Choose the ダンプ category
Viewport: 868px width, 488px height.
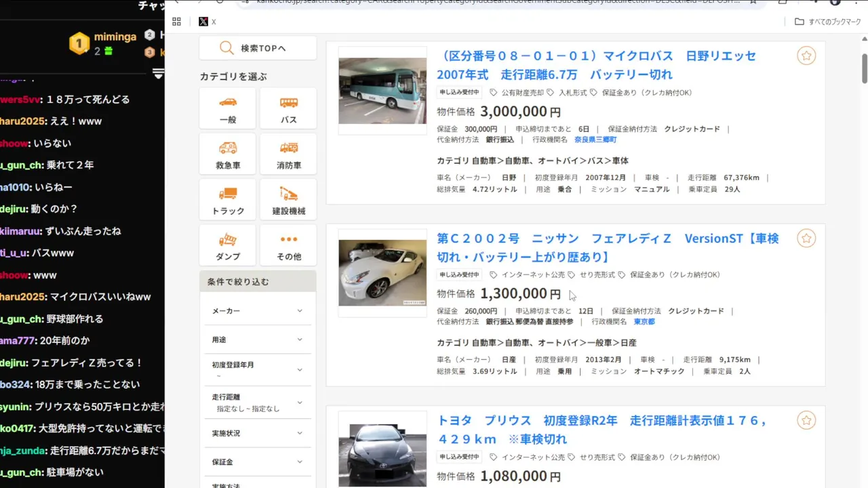[228, 245]
